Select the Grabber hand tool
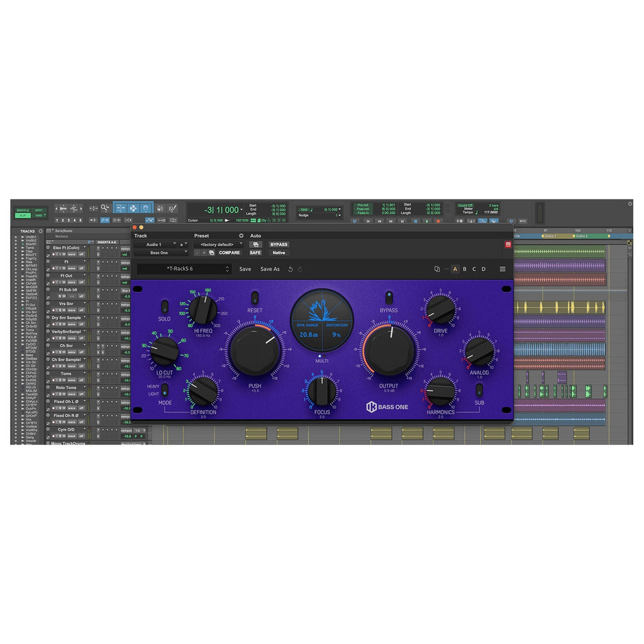 coord(146,208)
